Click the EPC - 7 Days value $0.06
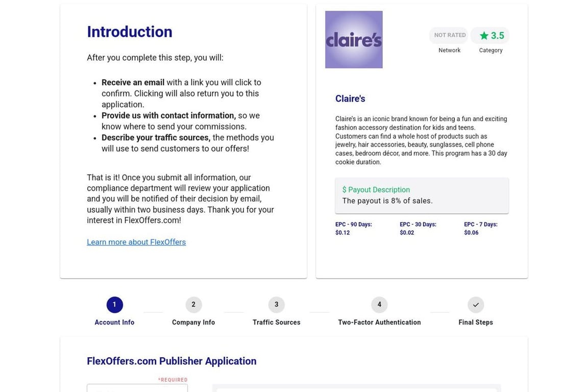 [471, 233]
